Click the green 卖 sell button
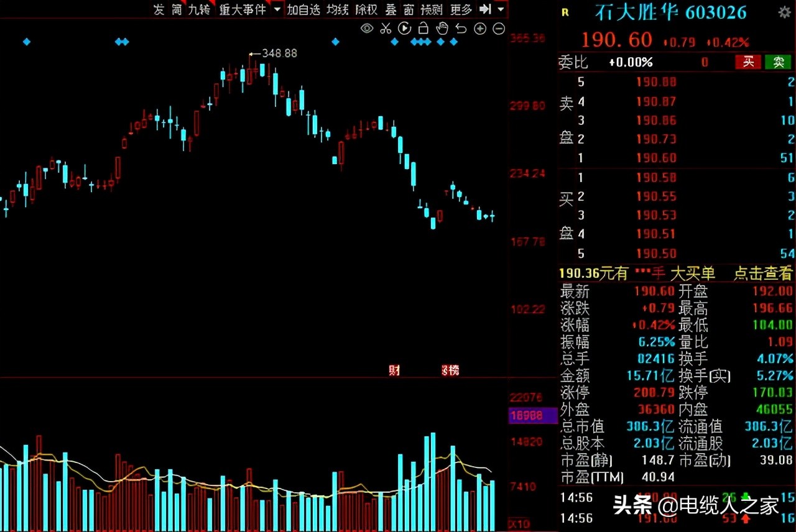This screenshot has width=796, height=532. click(778, 62)
